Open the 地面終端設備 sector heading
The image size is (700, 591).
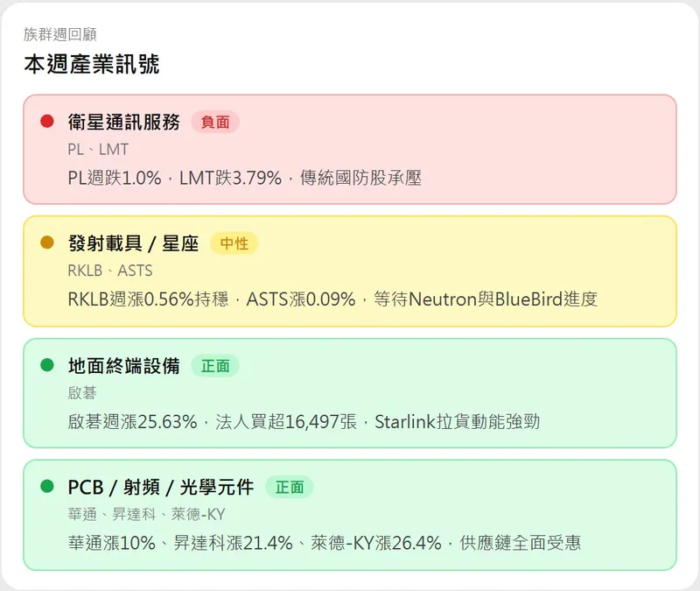coord(123,366)
